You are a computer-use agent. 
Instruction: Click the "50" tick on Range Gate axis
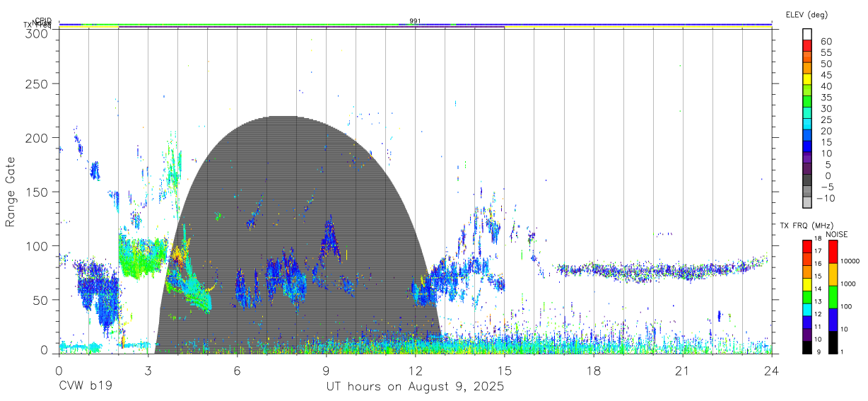point(41,300)
